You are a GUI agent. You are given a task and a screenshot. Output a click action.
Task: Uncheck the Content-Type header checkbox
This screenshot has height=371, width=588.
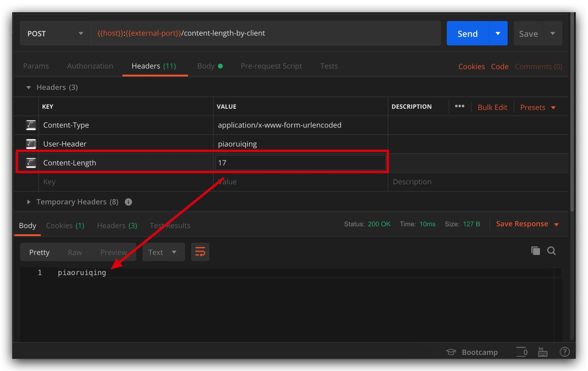pos(31,125)
